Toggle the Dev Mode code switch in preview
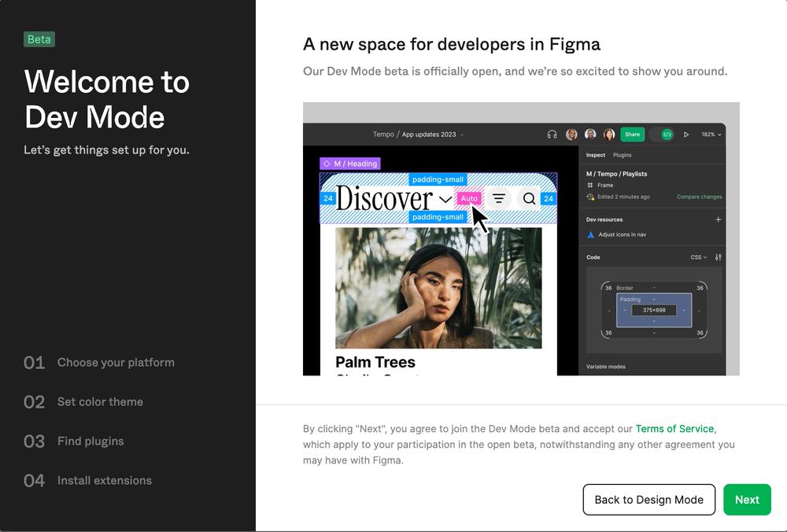The width and height of the screenshot is (787, 532). point(662,135)
